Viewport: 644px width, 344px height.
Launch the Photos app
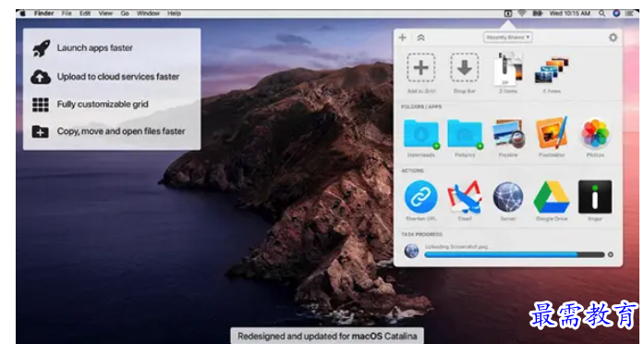(595, 133)
